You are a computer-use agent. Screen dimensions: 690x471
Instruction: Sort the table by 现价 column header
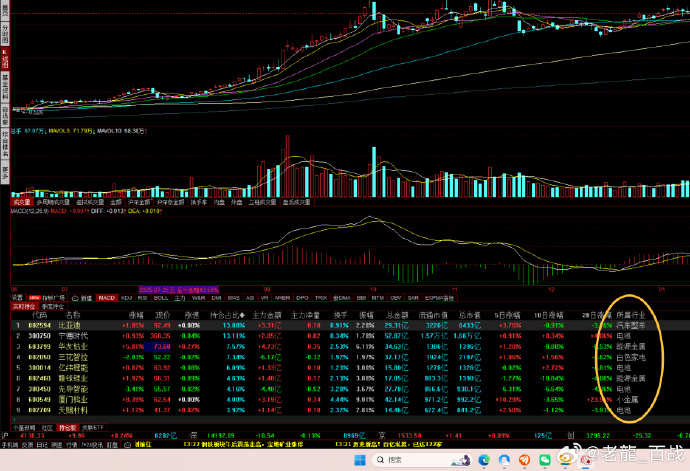162,315
